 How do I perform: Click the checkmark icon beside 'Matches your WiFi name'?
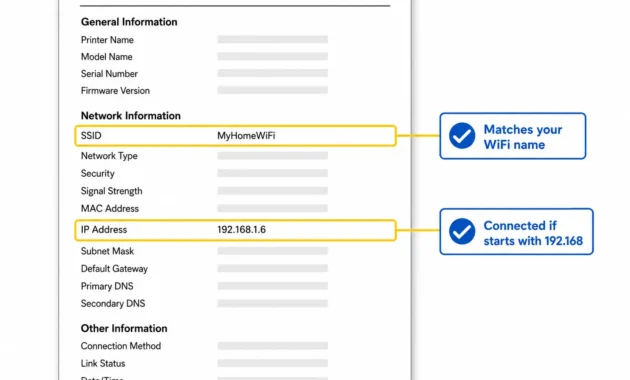[x=462, y=136]
